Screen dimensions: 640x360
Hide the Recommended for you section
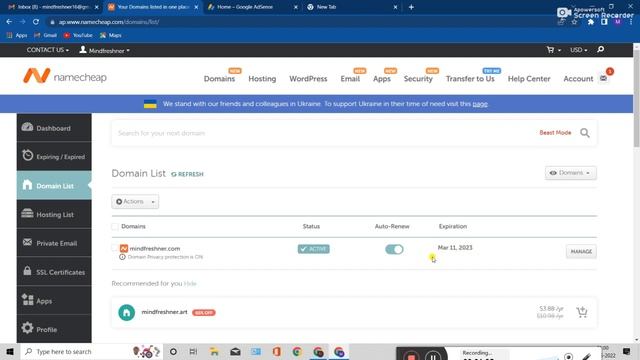tap(190, 284)
